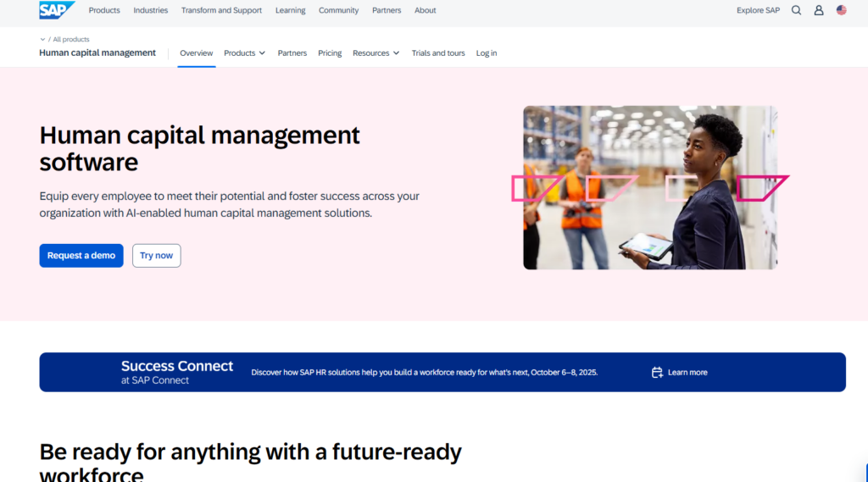Open Explore SAP link

pos(758,10)
